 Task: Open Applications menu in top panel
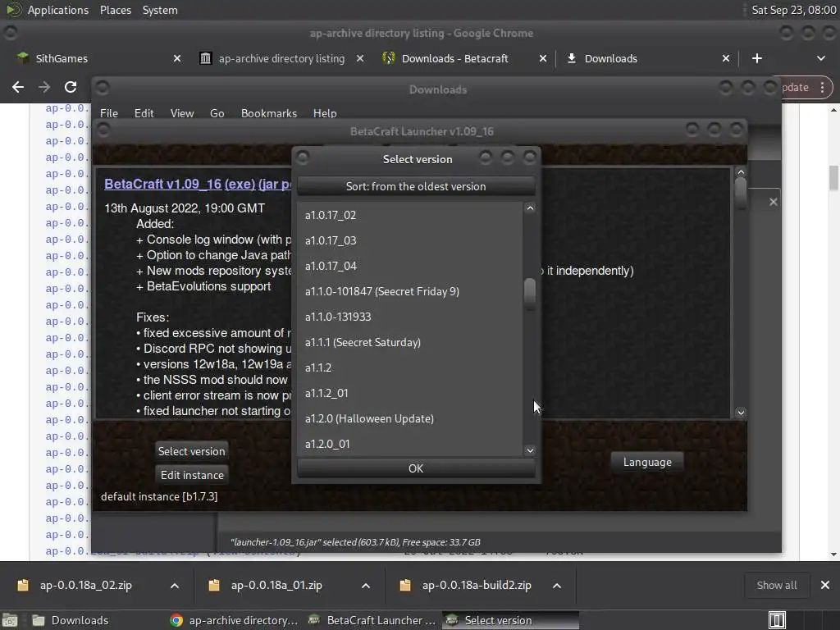coord(58,10)
